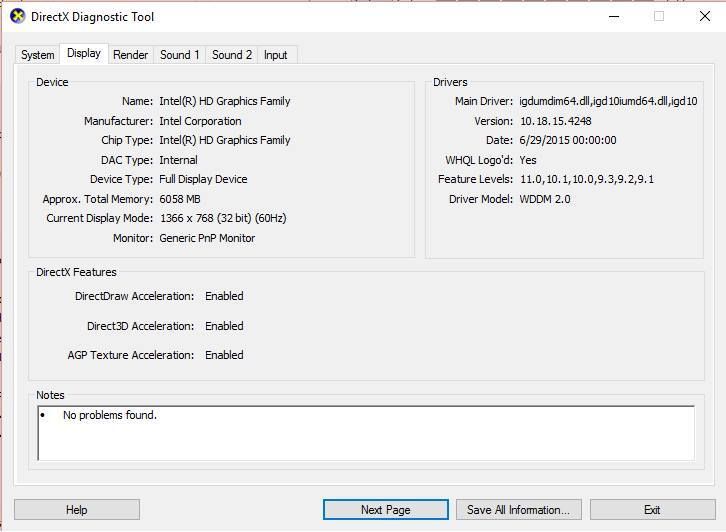Open the Sound 2 tab
The width and height of the screenshot is (726, 532).
pos(232,55)
